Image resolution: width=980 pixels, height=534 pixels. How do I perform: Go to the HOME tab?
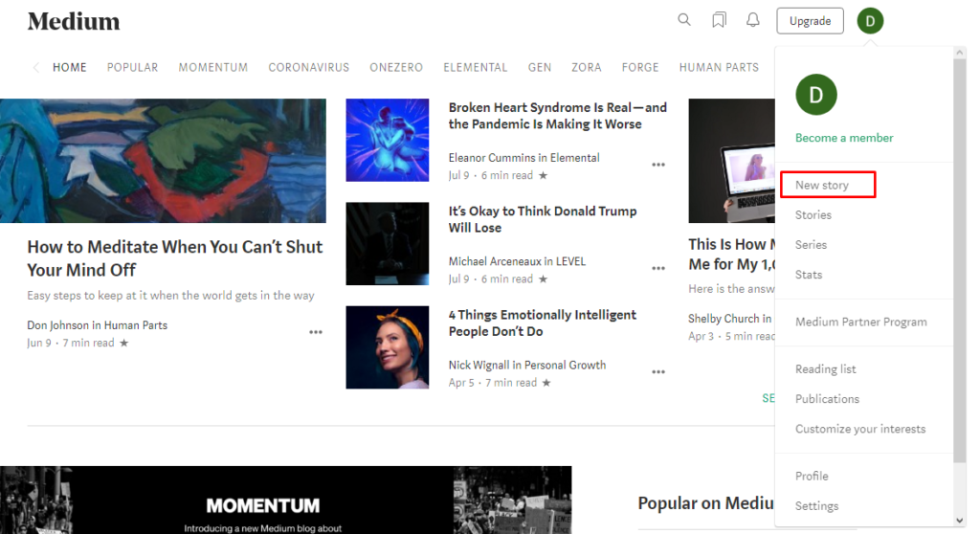(69, 68)
